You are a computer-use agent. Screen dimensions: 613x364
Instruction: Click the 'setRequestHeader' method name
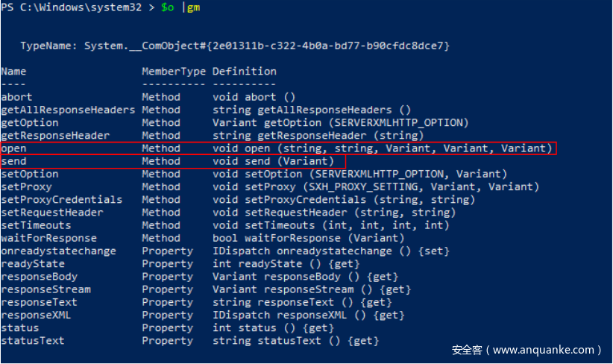pos(51,213)
